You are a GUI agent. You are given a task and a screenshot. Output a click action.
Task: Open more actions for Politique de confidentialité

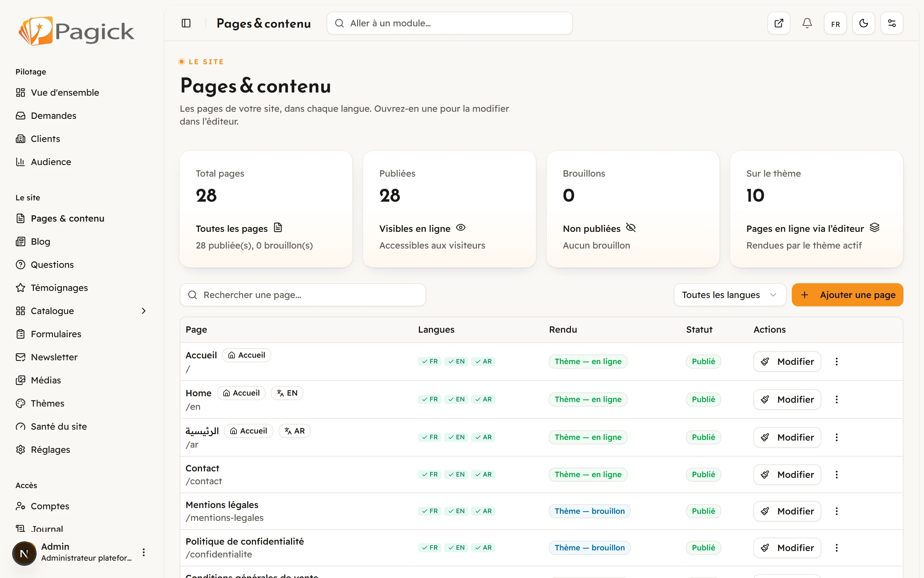(836, 548)
